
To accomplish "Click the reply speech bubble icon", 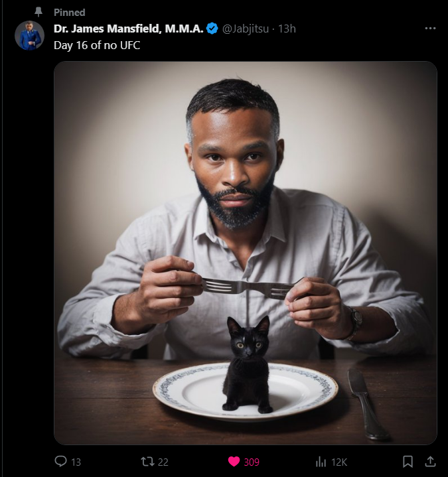I will point(60,462).
